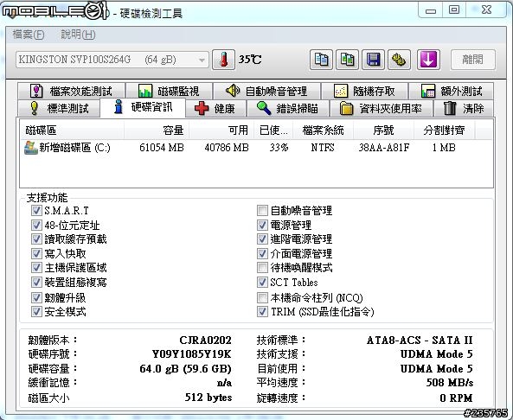Click the drive icon beside 新增磁碟區 (C:)
The height and width of the screenshot is (420, 513).
coord(31,148)
